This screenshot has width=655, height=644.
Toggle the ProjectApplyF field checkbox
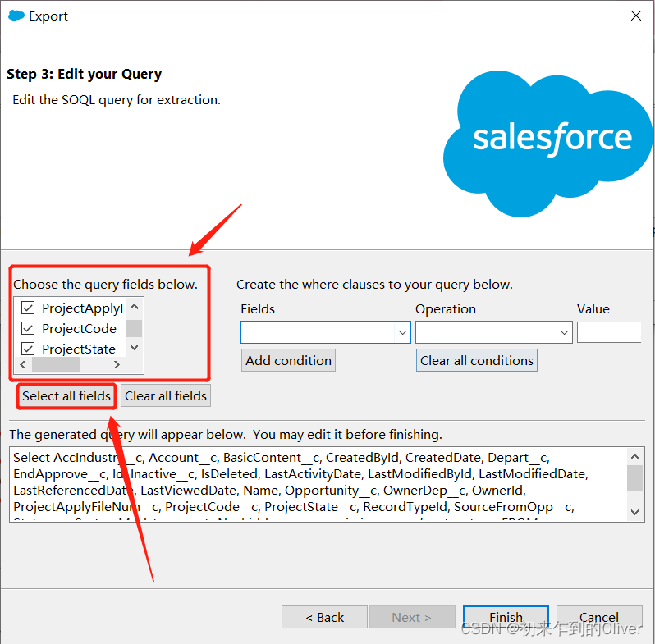28,308
